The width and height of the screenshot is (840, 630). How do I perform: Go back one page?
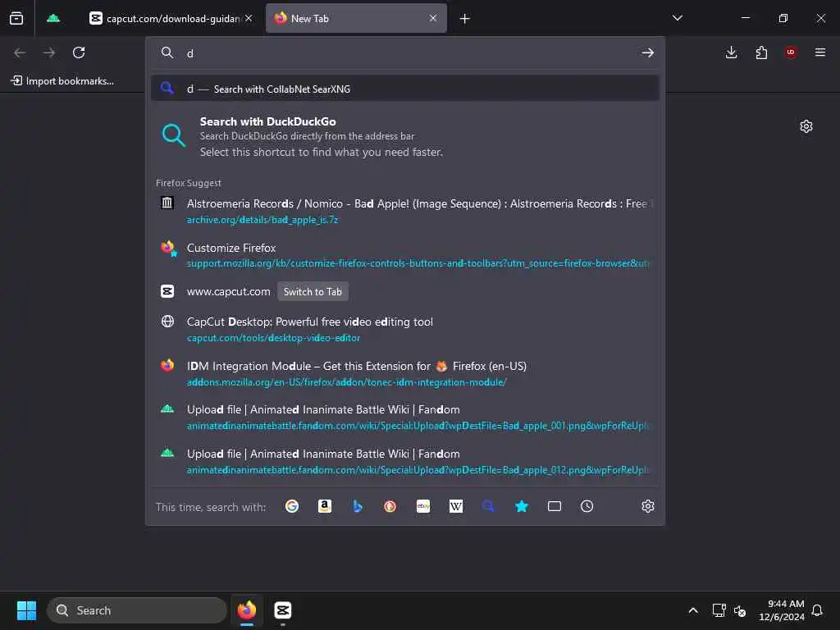click(x=20, y=52)
